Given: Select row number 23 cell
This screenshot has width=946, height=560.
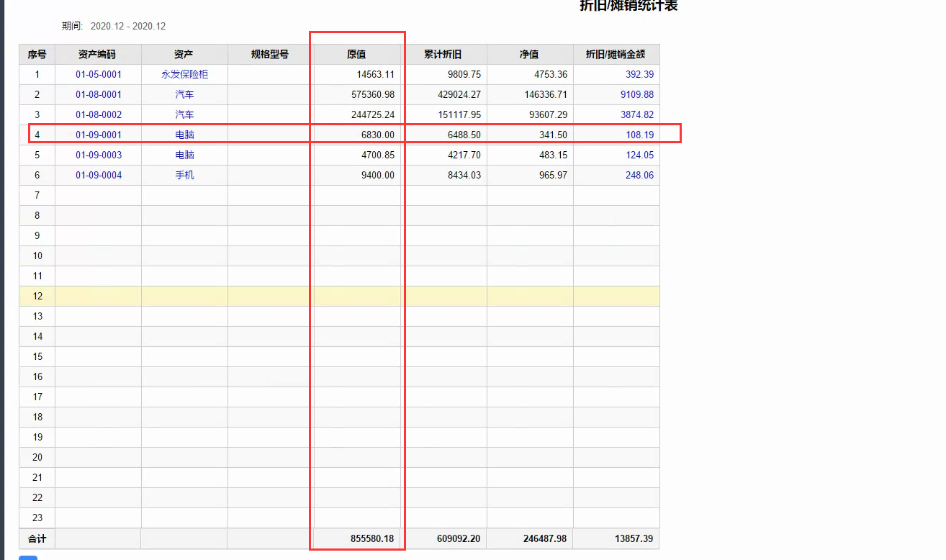Looking at the screenshot, I should (37, 518).
